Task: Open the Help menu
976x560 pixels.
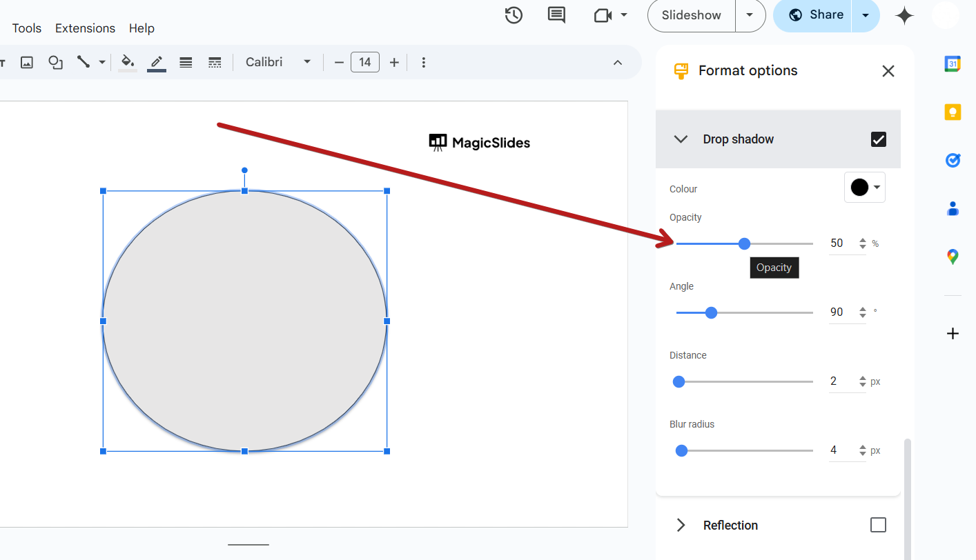Action: (141, 28)
